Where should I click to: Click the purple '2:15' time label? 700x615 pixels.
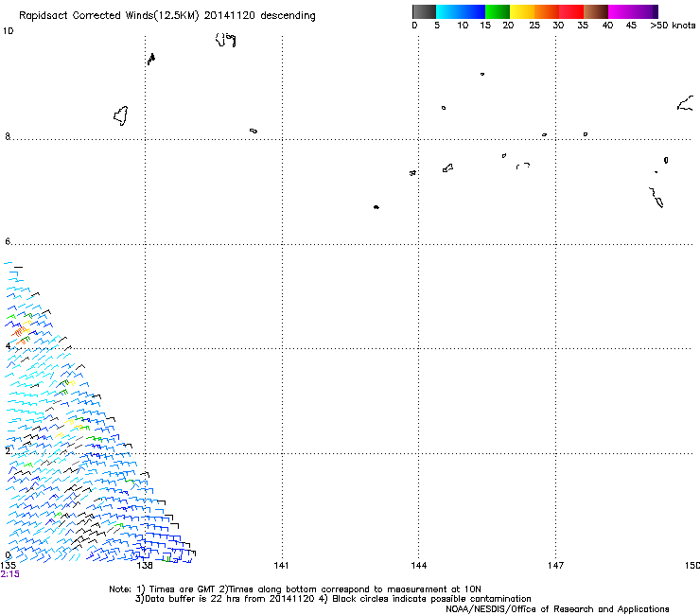(x=9, y=574)
